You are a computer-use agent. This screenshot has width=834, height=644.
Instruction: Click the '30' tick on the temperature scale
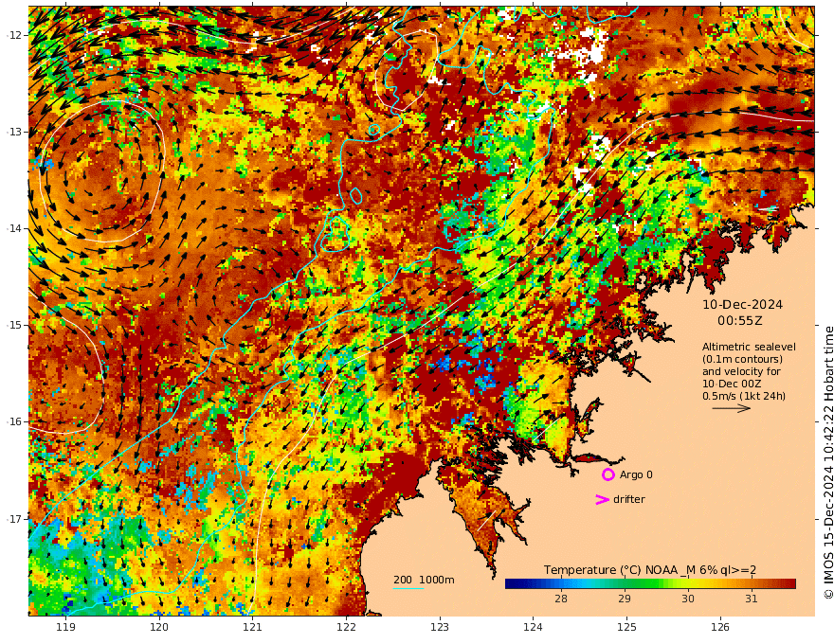688,599
